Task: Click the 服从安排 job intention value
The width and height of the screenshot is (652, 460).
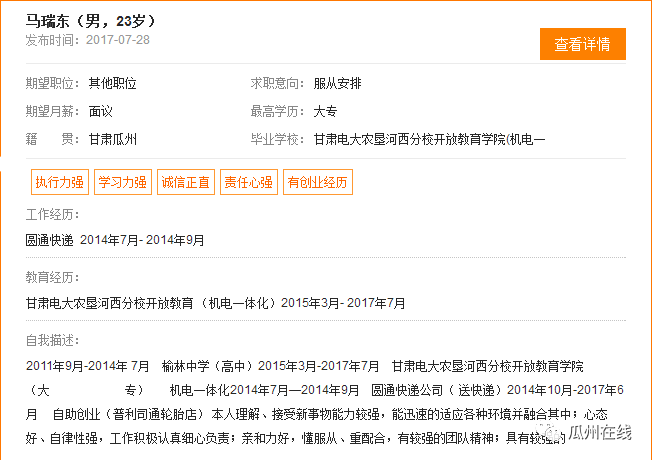Action: (x=337, y=84)
